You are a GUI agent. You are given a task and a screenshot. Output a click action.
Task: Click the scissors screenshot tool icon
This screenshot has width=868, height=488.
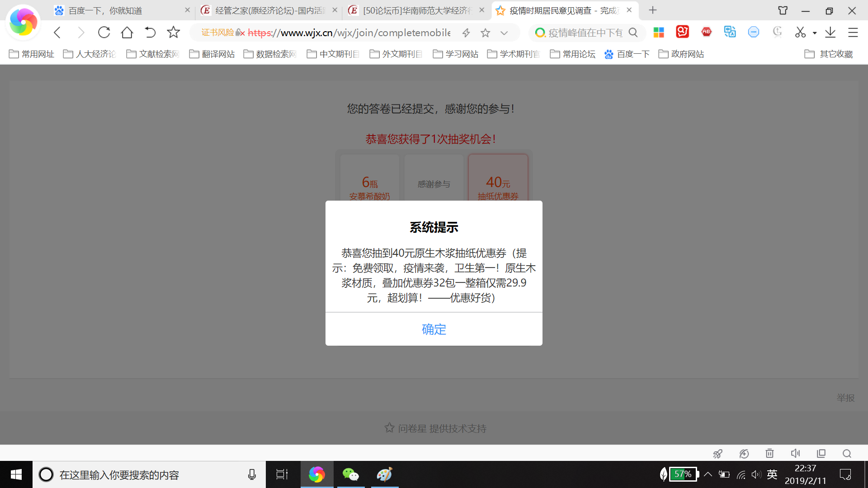click(x=800, y=33)
